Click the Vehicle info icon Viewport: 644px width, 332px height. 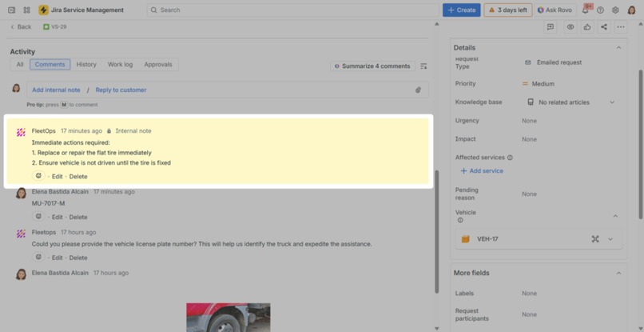tap(460, 220)
